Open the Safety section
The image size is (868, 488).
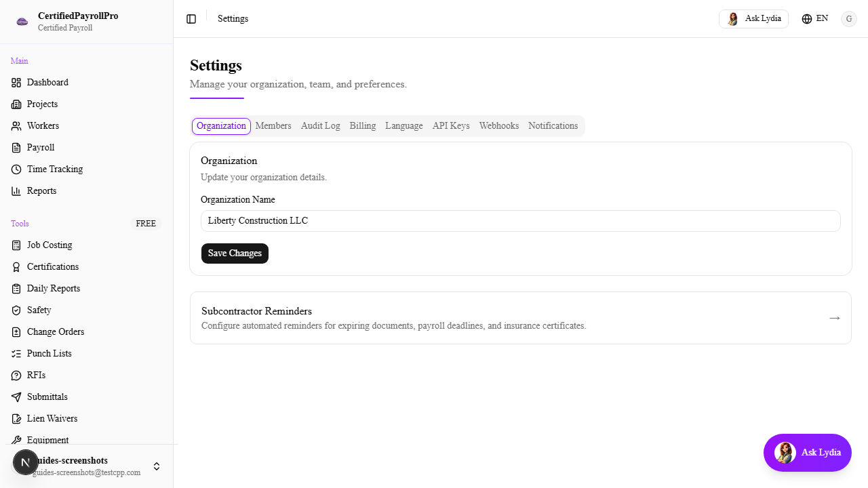(39, 310)
